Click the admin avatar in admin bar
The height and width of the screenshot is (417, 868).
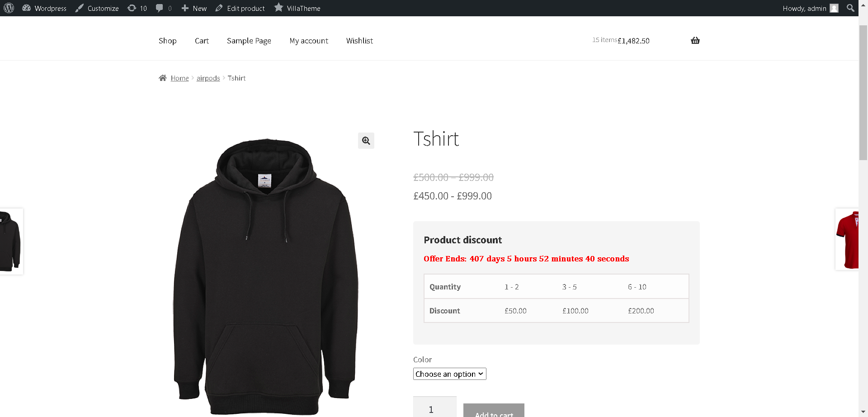(834, 8)
